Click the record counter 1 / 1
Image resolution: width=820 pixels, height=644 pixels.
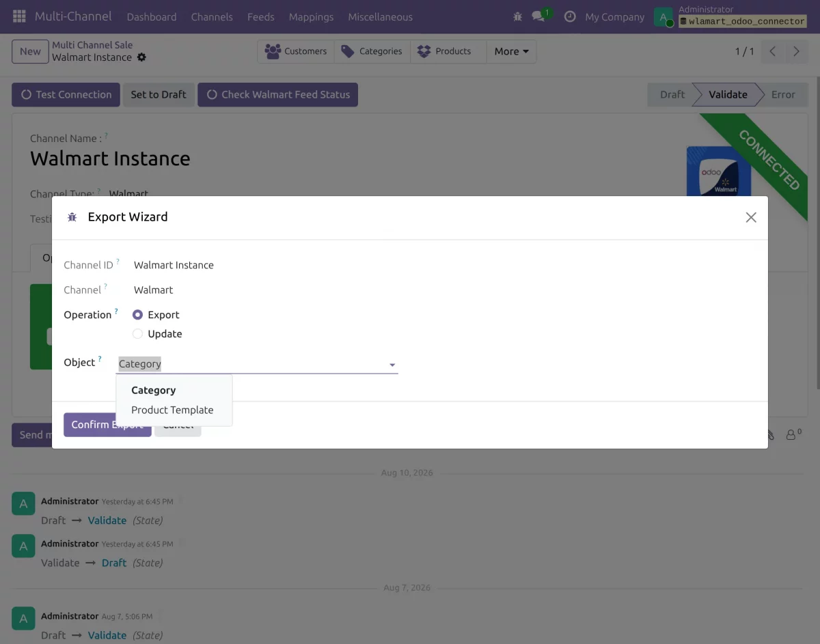(745, 51)
